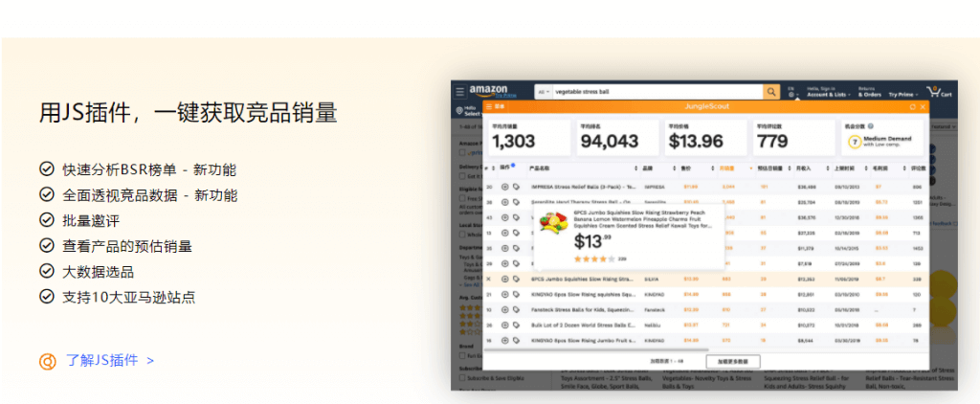Image resolution: width=980 pixels, height=404 pixels.
Task: Close the JungleScout extension panel
Action: 923,107
